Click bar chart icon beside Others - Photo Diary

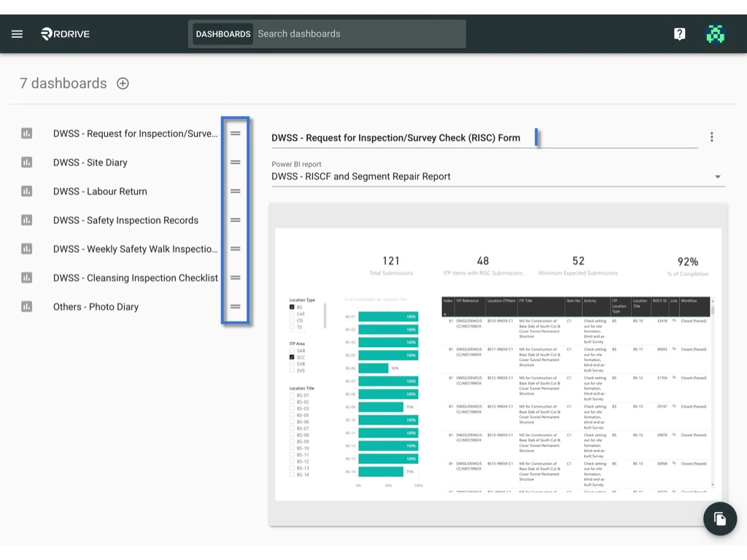(x=27, y=306)
